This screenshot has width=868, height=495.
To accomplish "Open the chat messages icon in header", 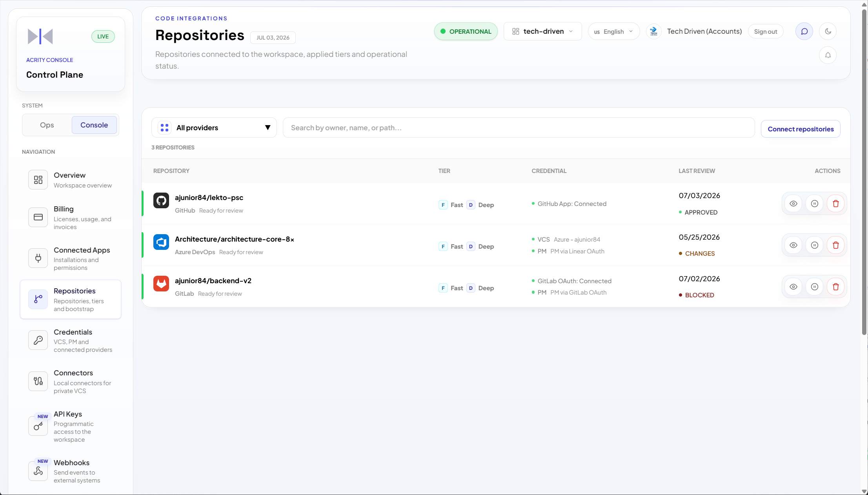I will pyautogui.click(x=804, y=31).
